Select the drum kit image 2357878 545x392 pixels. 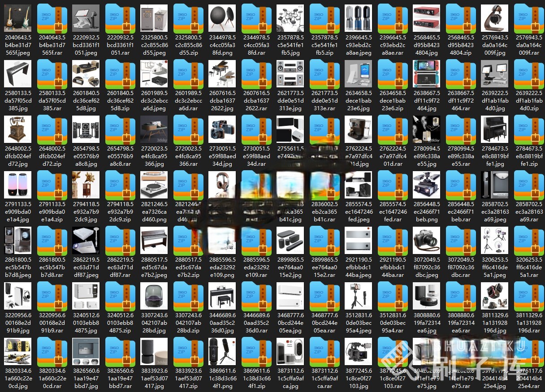pyautogui.click(x=290, y=18)
